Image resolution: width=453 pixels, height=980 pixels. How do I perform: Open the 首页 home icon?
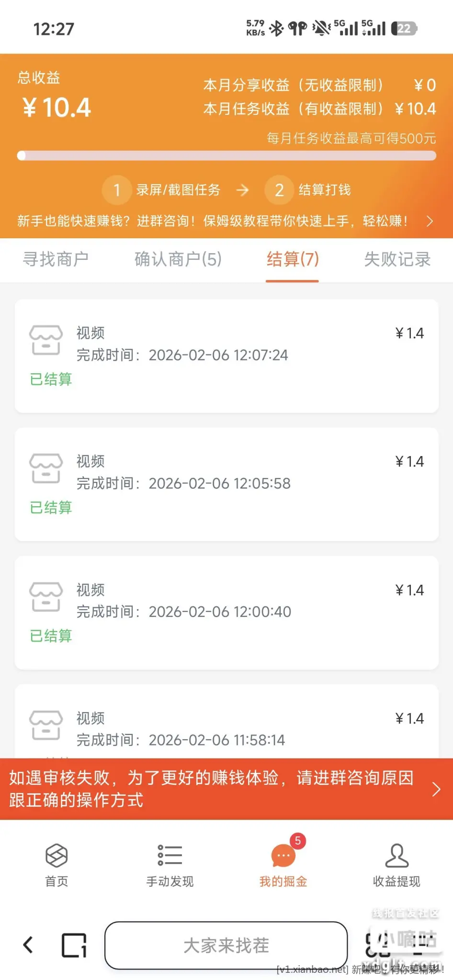57,856
